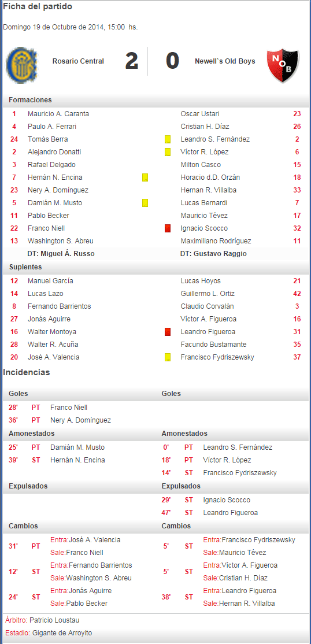Click the Newell`s Old Boys team name
Viewport: 311px width, 644px height.
point(225,61)
